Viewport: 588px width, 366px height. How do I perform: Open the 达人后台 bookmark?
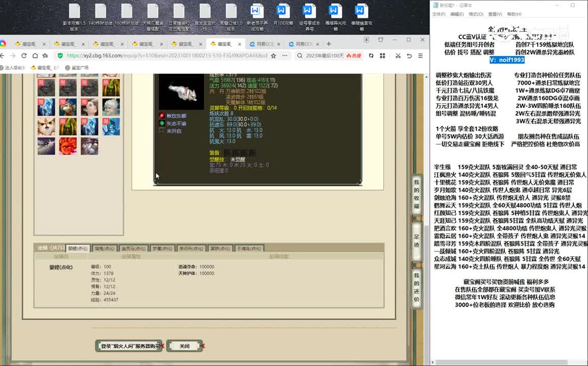12,68
